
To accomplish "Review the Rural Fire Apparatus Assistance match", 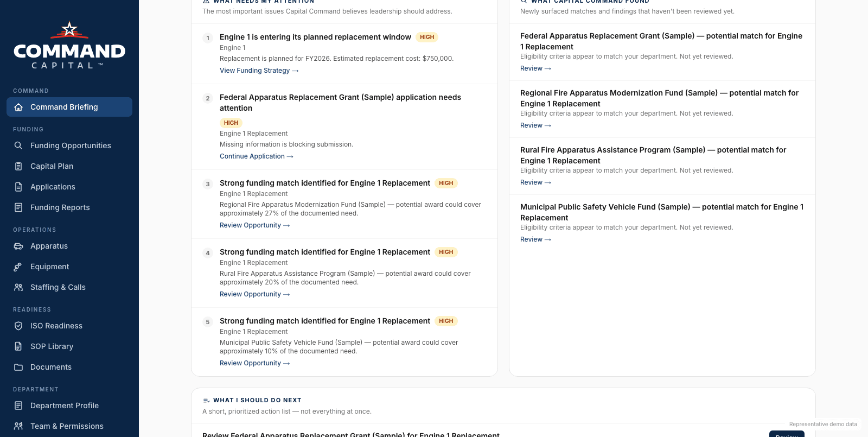I will click(535, 182).
